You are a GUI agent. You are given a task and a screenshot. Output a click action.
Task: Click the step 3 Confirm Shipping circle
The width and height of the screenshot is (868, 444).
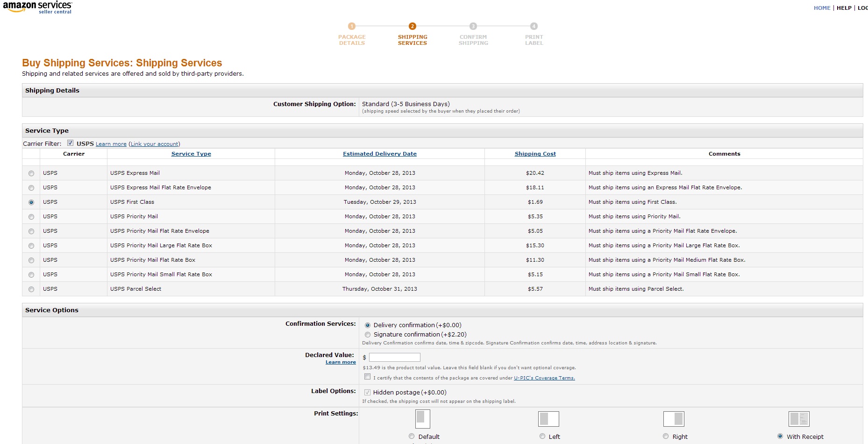[x=473, y=26]
